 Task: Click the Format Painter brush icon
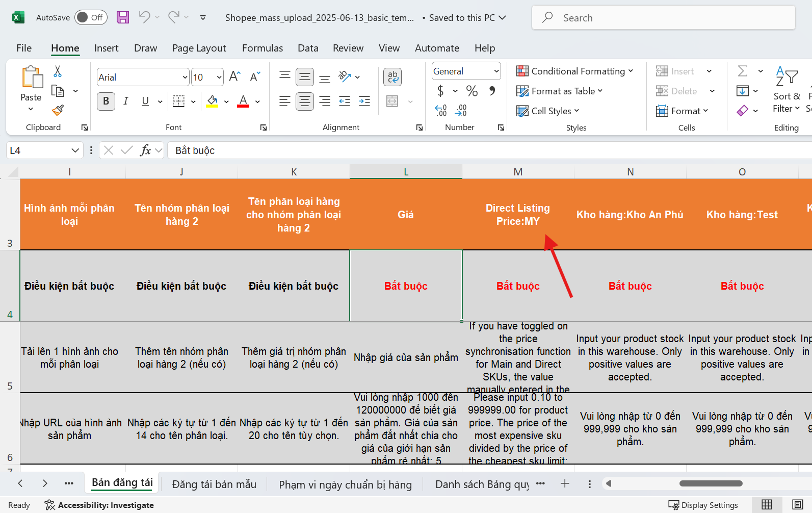[58, 110]
